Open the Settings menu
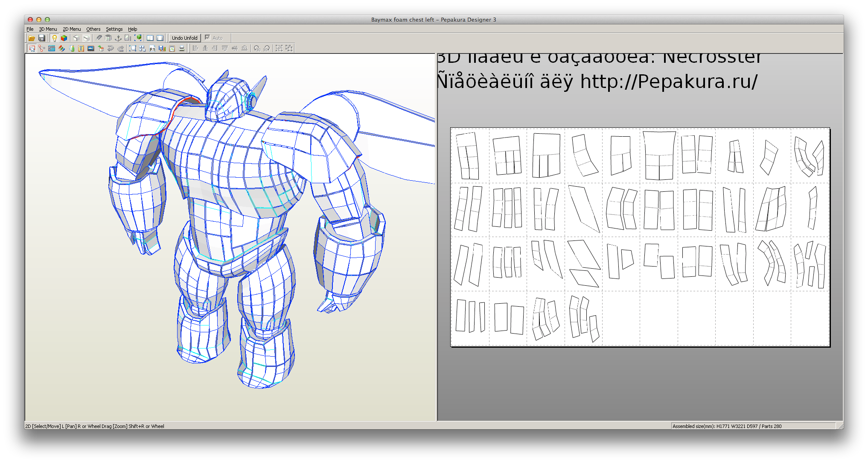This screenshot has height=463, width=868. (114, 29)
